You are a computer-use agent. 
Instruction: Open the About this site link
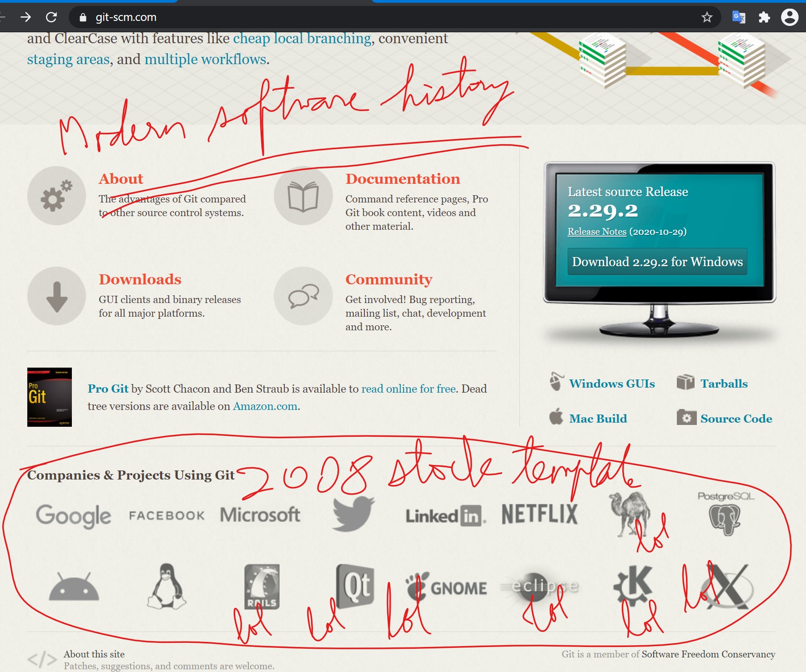94,654
